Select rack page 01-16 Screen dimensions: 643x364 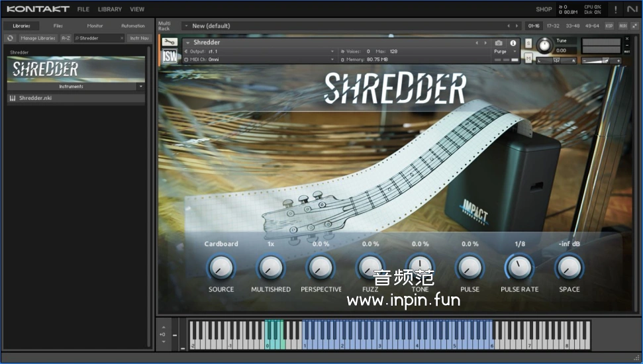(534, 26)
